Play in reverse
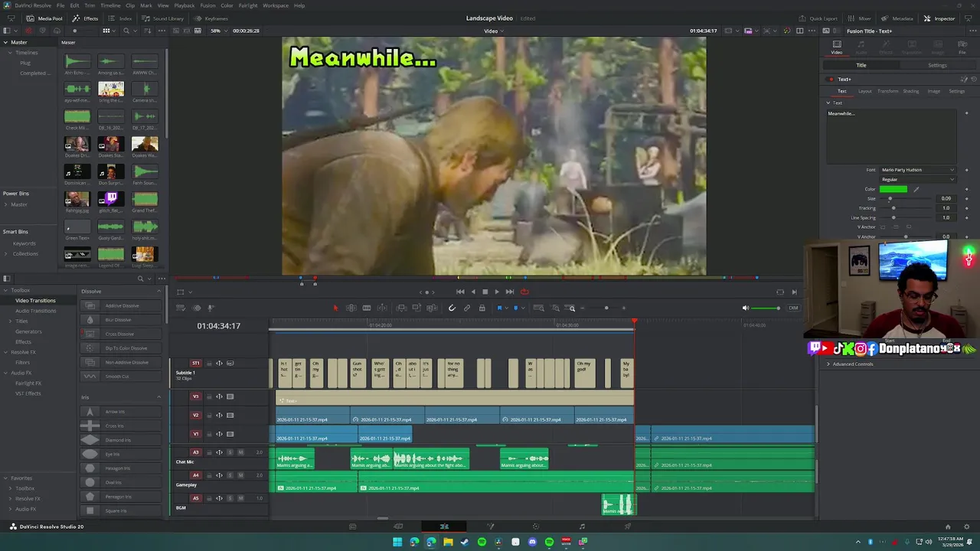Image resolution: width=980 pixels, height=551 pixels. 472,292
